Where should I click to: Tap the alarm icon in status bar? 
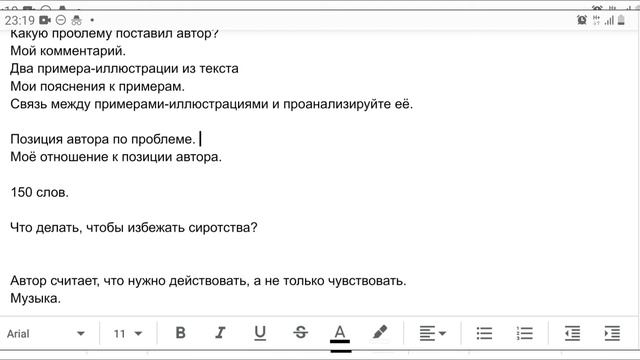(x=582, y=20)
